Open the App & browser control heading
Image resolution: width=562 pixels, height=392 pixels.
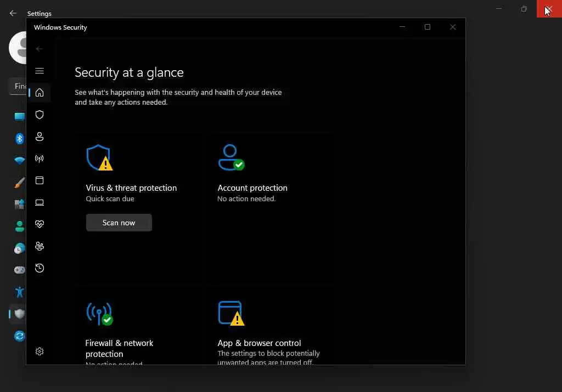pyautogui.click(x=259, y=343)
